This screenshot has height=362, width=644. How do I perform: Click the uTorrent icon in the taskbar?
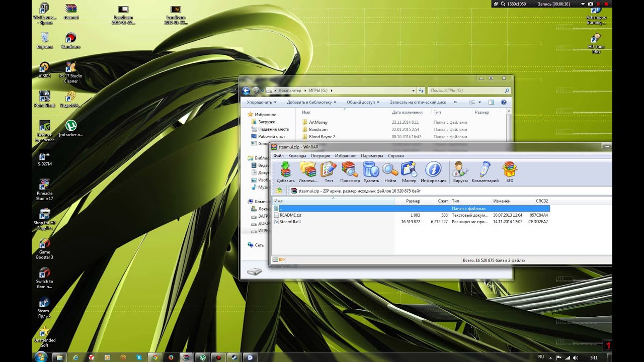point(202,357)
